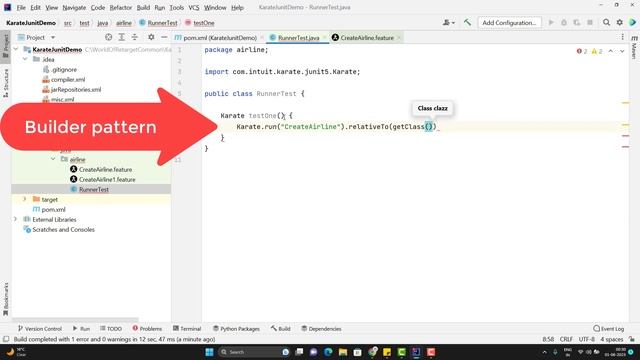640x360 pixels.
Task: Open IDE settings gear icon in top toolbar
Action: [x=620, y=23]
